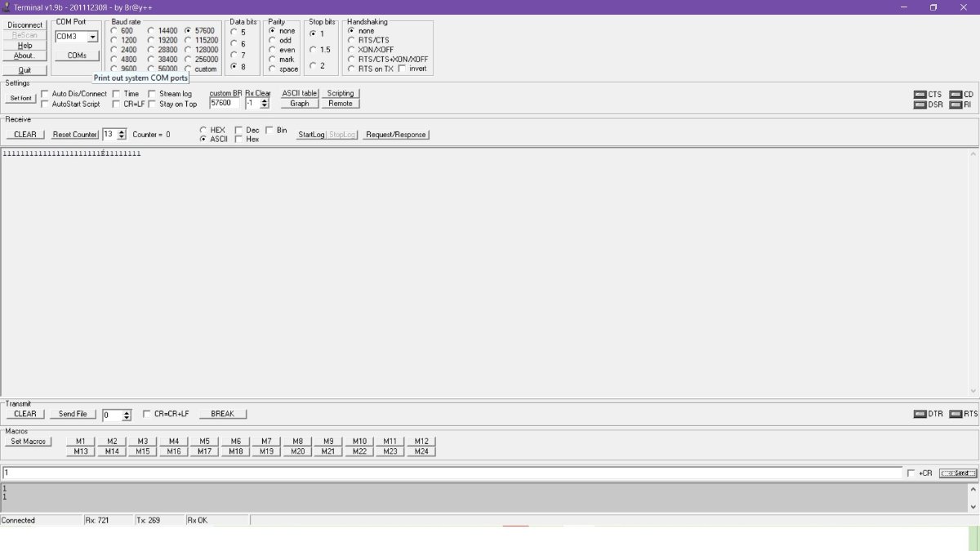Toggle the RTS signal button
The image size is (980, 551).
[955, 414]
